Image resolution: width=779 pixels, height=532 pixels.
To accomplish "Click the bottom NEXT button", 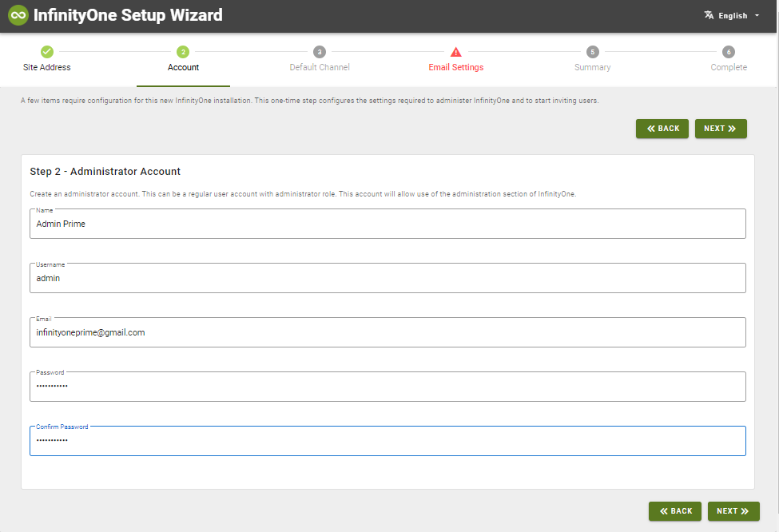I will coord(733,511).
